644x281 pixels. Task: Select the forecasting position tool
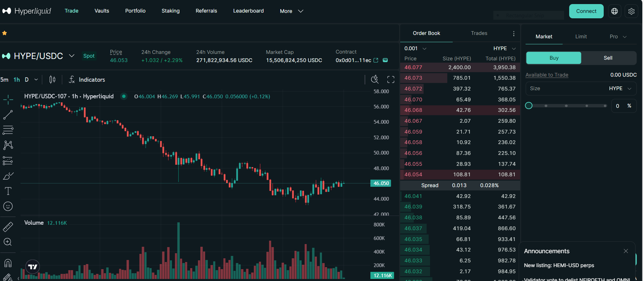8,160
